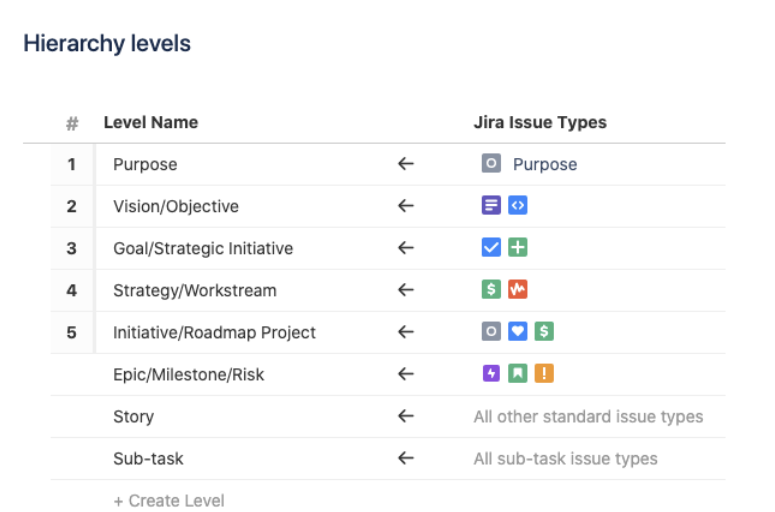Click the purple document icon in the Vision/Objective row
The image size is (775, 512).
coord(490,206)
